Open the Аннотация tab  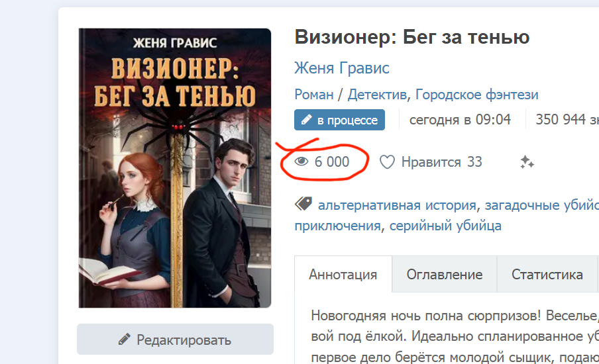[x=343, y=275]
